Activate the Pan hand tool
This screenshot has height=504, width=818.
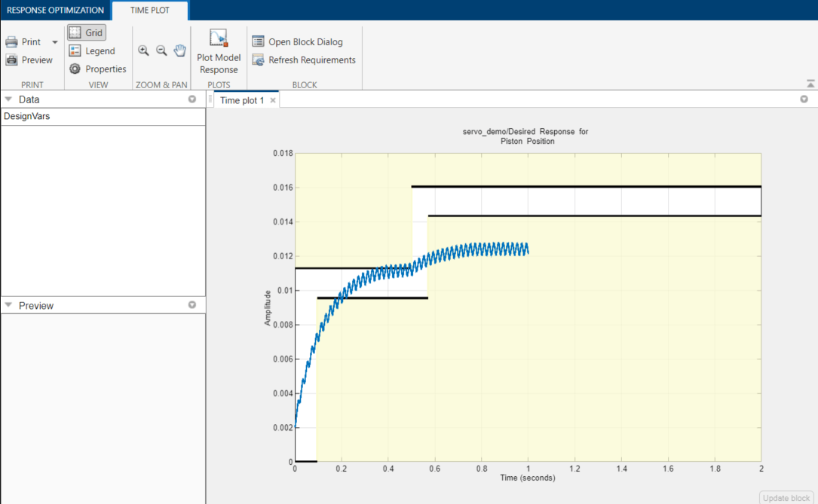point(180,50)
